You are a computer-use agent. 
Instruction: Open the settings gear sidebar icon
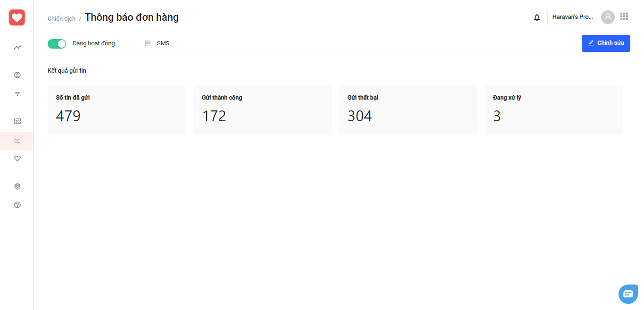tap(17, 186)
